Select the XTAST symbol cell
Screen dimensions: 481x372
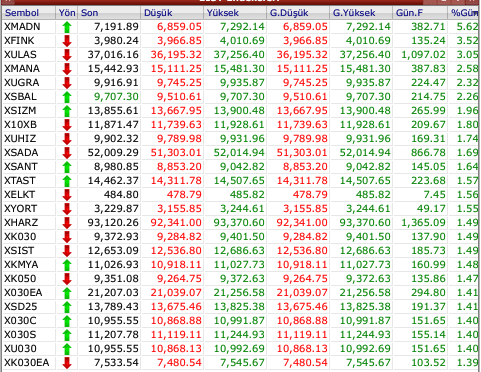pos(29,181)
